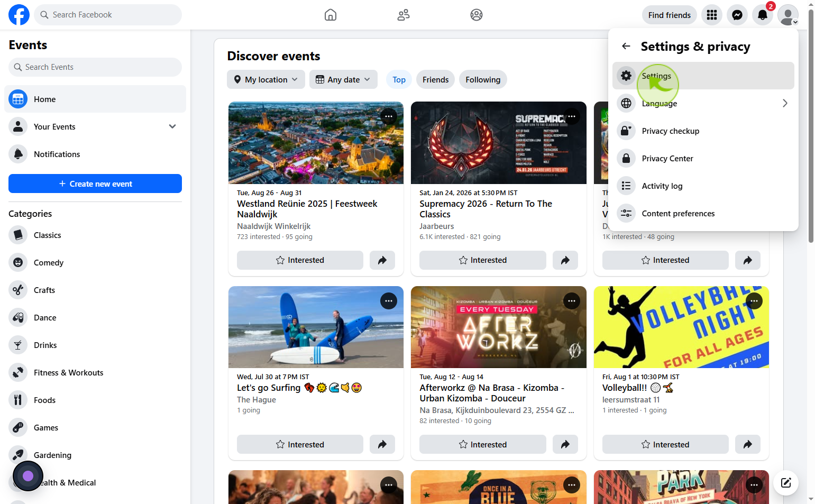The height and width of the screenshot is (504, 815).
Task: Open the Let's go Surfing event photo
Action: (316, 327)
